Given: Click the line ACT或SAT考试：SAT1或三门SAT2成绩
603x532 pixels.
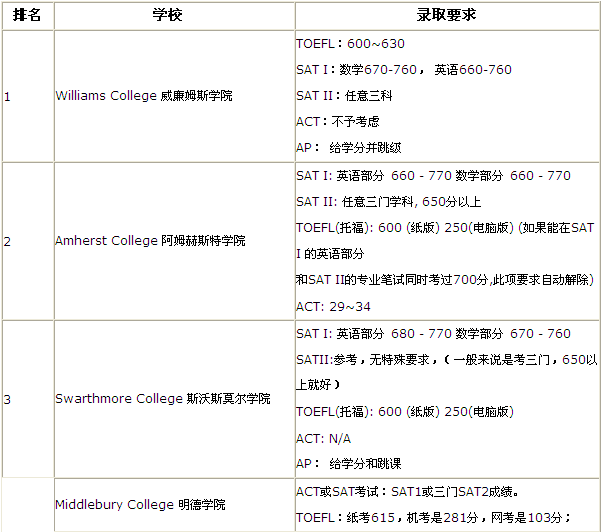Looking at the screenshot, I should pyautogui.click(x=407, y=492).
